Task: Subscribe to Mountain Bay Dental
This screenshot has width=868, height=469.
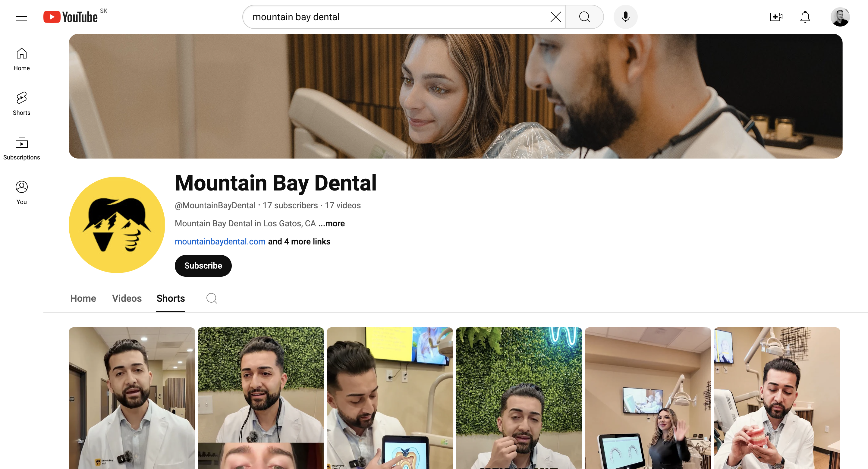Action: [203, 266]
